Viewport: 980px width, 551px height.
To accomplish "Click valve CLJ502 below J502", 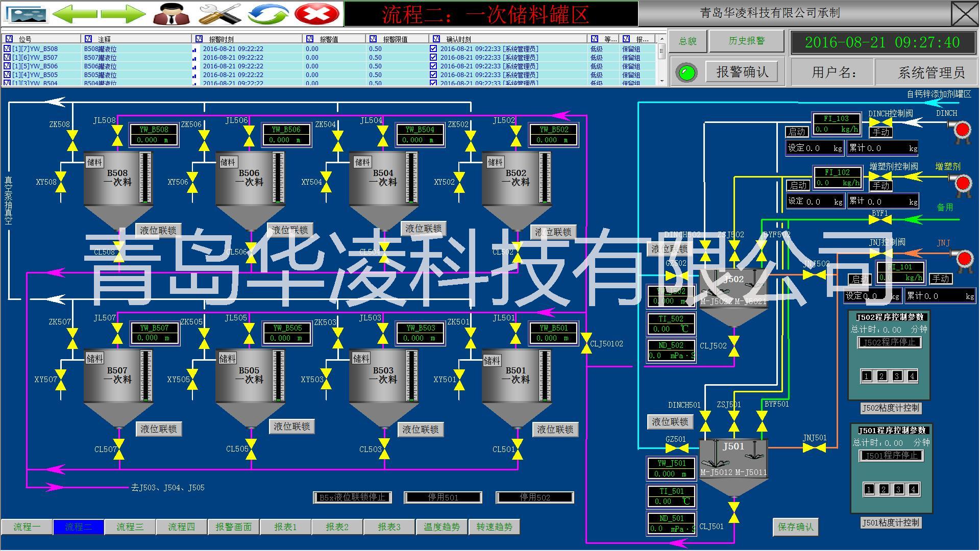I will coord(734,346).
